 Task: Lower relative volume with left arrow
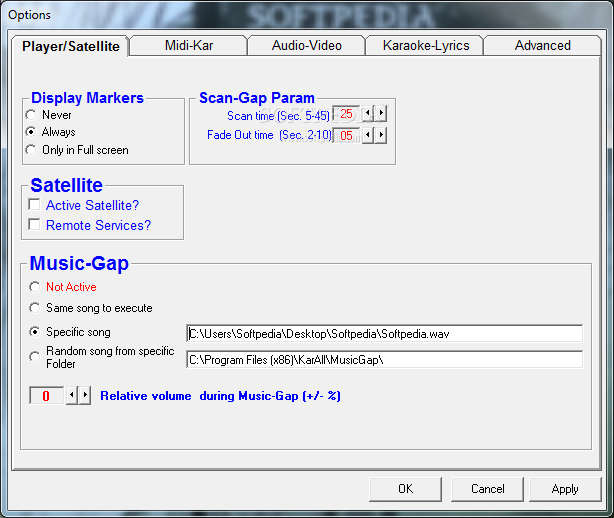[x=72, y=395]
